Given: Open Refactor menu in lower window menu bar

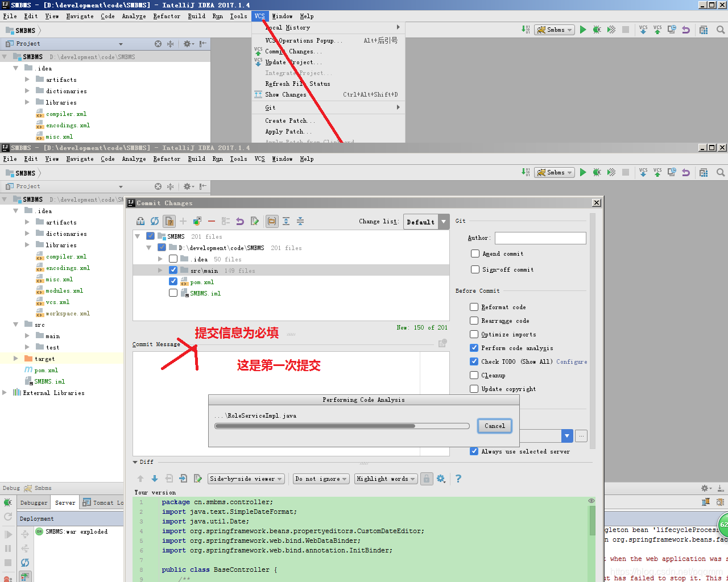Looking at the screenshot, I should click(x=167, y=159).
